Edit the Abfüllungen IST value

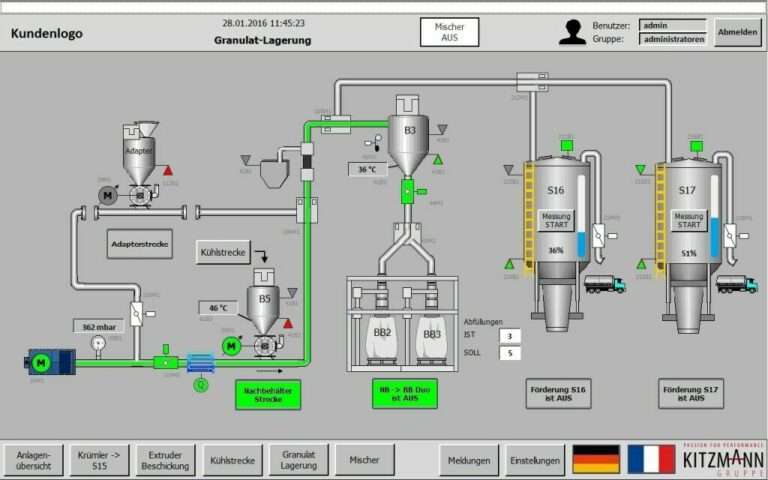pyautogui.click(x=510, y=336)
